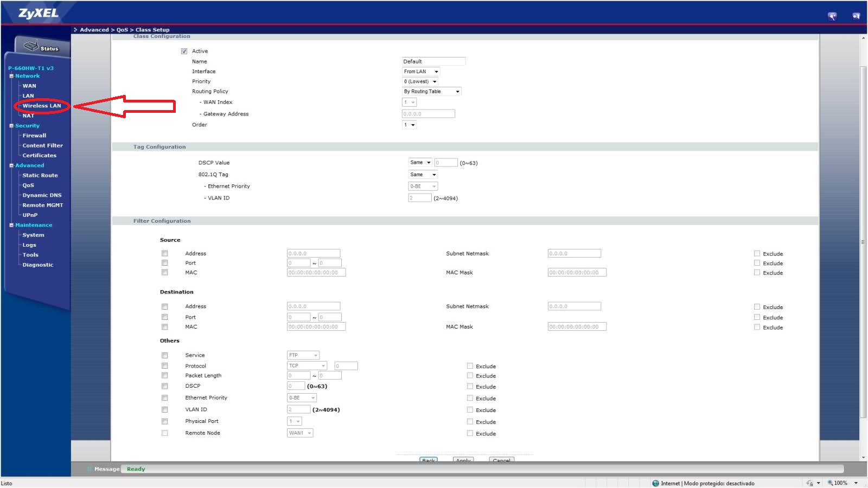This screenshot has width=868, height=488.
Task: Click the Gateway Address input field
Action: coord(428,114)
